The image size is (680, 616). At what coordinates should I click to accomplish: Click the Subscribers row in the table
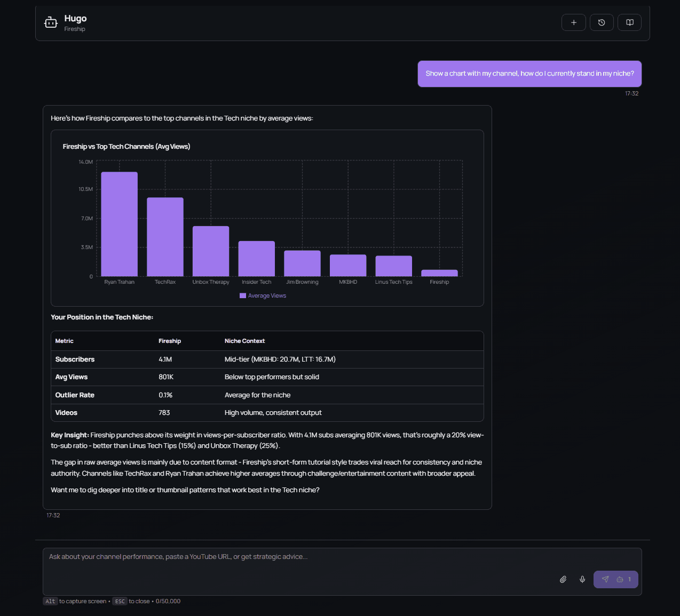tap(267, 359)
